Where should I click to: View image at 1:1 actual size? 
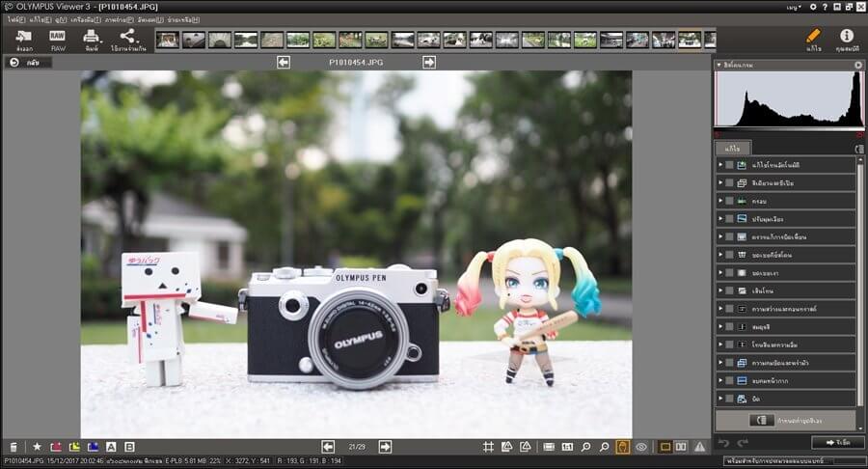click(x=567, y=446)
